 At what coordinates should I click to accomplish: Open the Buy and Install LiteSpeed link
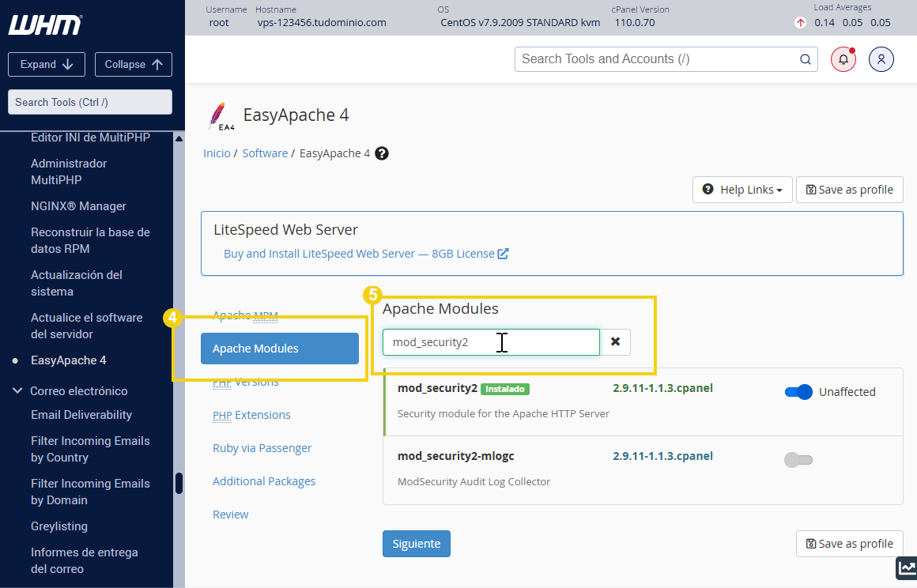(365, 254)
